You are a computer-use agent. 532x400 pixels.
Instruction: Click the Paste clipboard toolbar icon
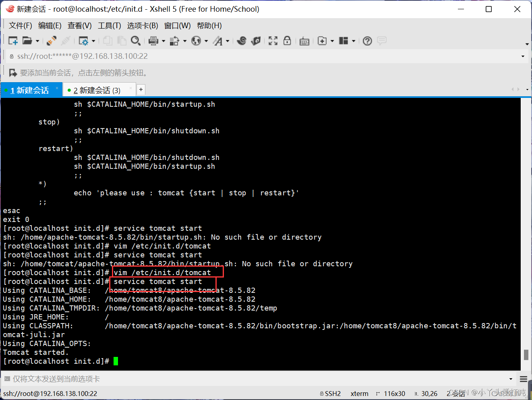[122, 41]
